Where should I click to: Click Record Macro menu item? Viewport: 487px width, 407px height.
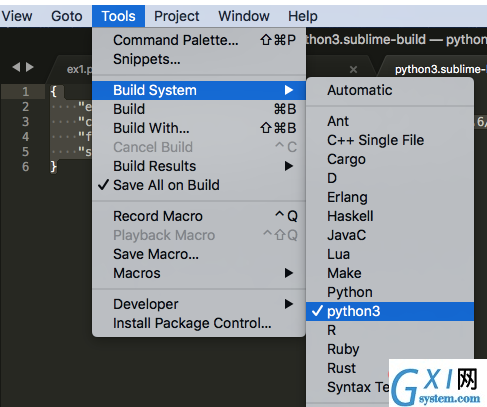click(199, 216)
